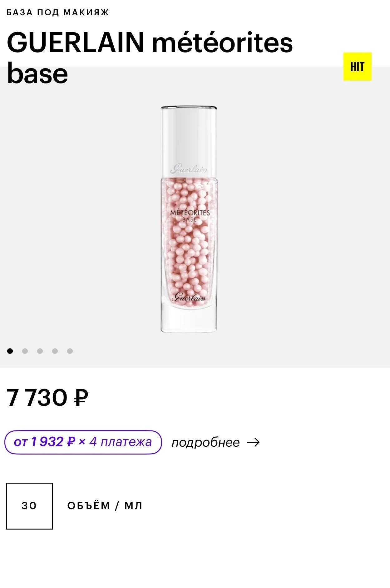
Task: Click the GUERLAIN météorites base title
Action: point(150,58)
